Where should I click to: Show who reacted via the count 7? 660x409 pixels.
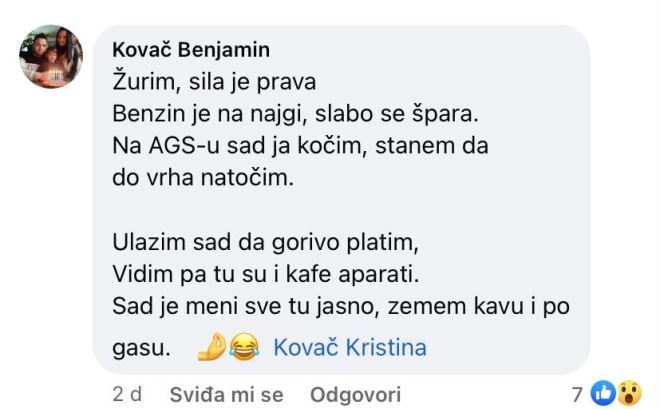[x=578, y=394]
